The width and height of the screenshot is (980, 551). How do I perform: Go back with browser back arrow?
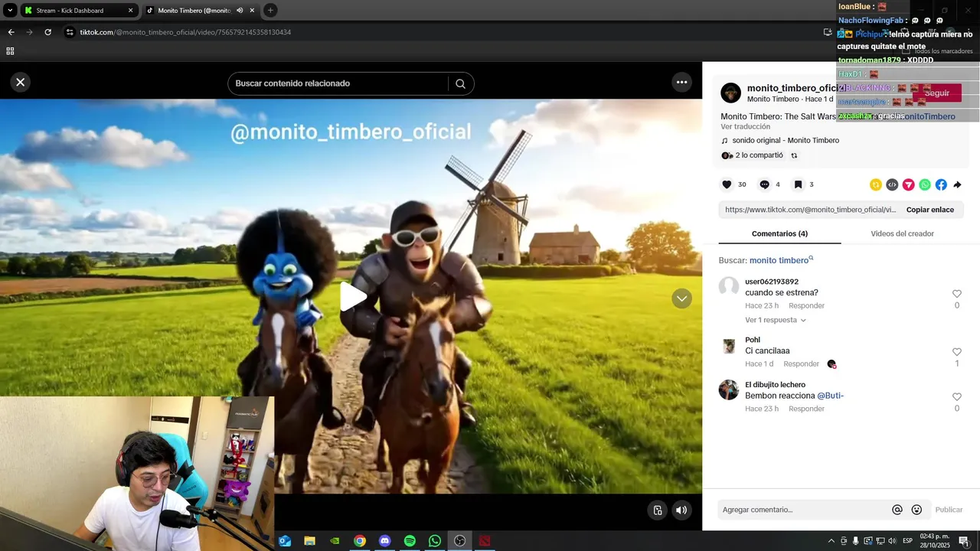pyautogui.click(x=11, y=32)
